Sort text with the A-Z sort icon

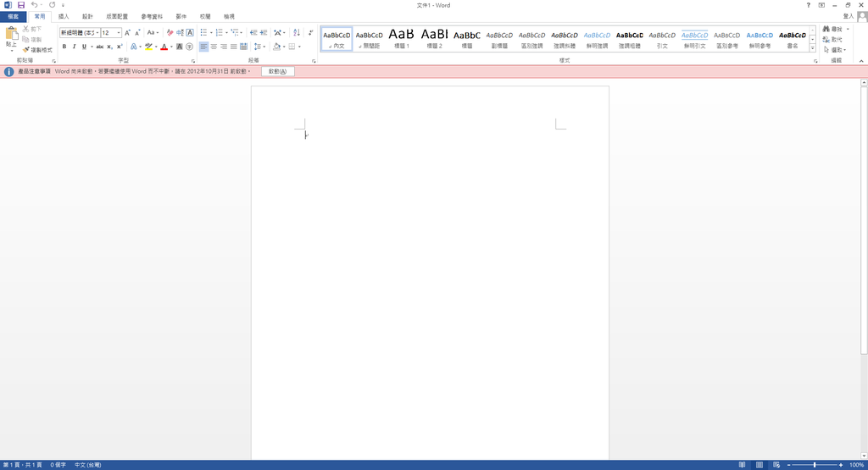297,33
